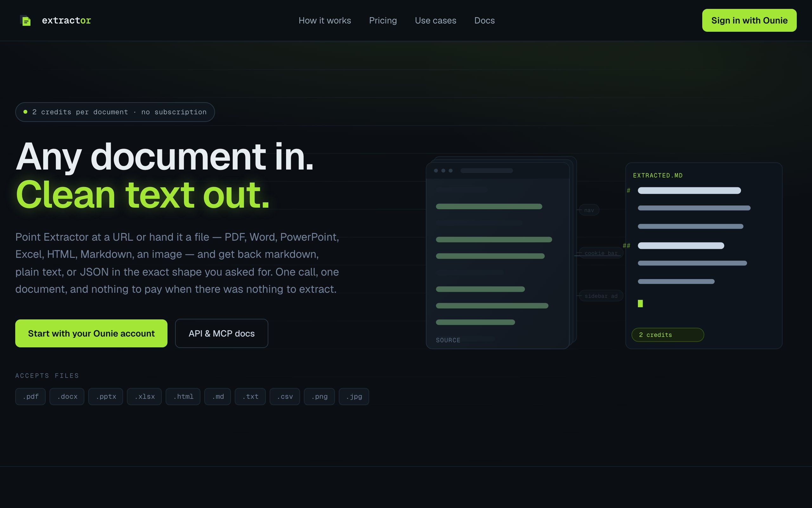Viewport: 812px width, 508px height.
Task: Click the 2 credits pill in extracted panel
Action: 668,335
